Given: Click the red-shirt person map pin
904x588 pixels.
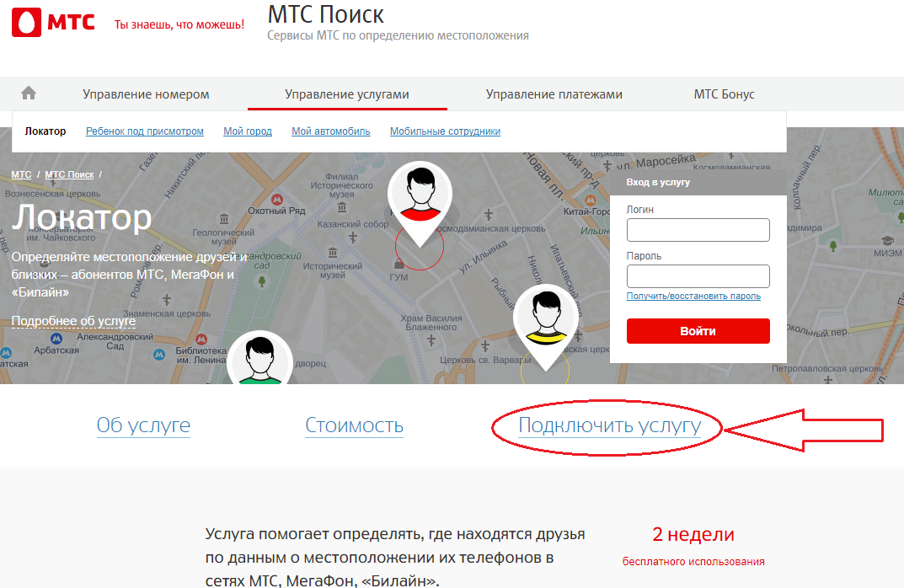Looking at the screenshot, I should point(420,204).
